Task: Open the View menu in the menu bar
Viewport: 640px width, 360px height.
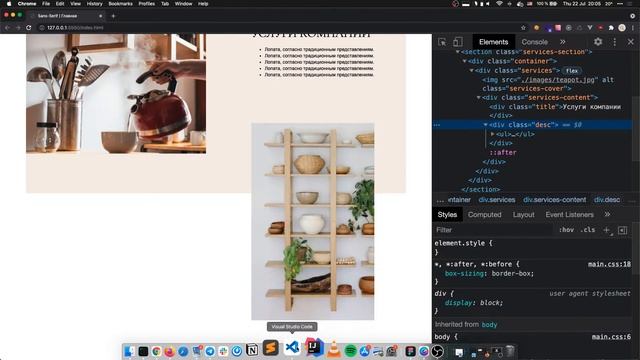Action: point(75,4)
